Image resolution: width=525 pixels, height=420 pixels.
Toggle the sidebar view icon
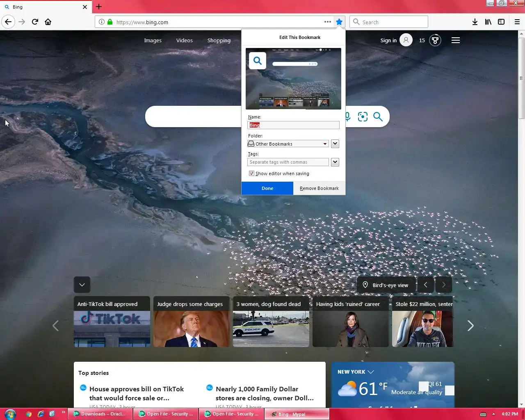[501, 22]
